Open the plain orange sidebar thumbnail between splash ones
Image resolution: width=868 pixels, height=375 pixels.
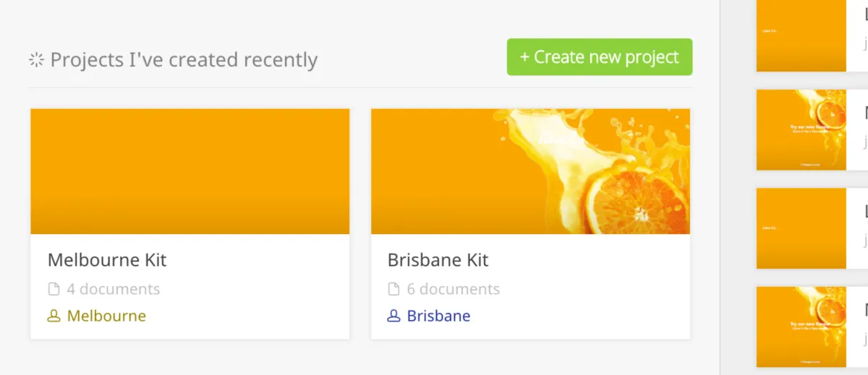801,228
